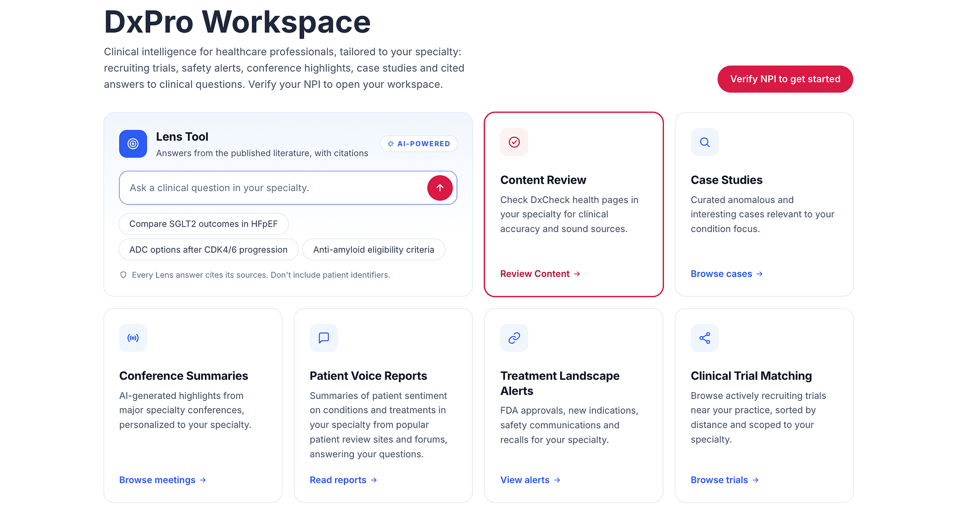This screenshot has width=980, height=513.
Task: Click the Treatment Landscape Alerts link icon
Action: (514, 338)
